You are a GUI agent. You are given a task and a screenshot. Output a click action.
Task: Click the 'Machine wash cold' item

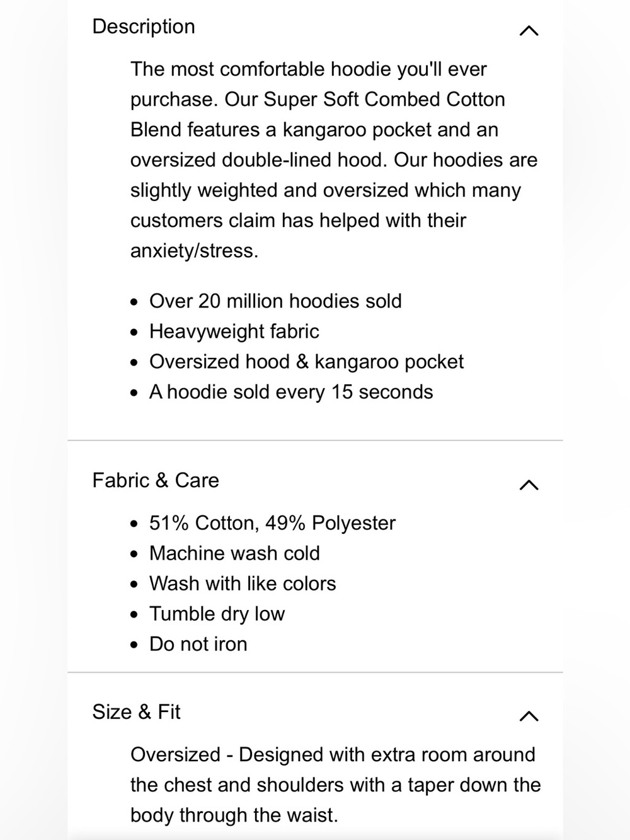pos(234,553)
